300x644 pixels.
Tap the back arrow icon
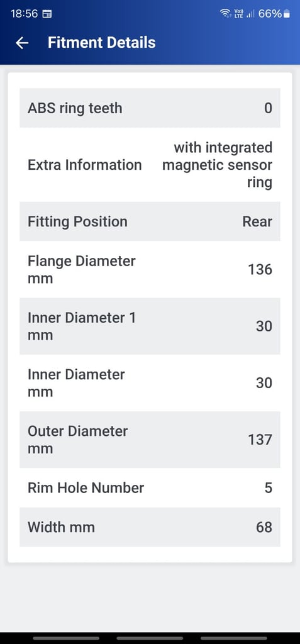coord(22,43)
